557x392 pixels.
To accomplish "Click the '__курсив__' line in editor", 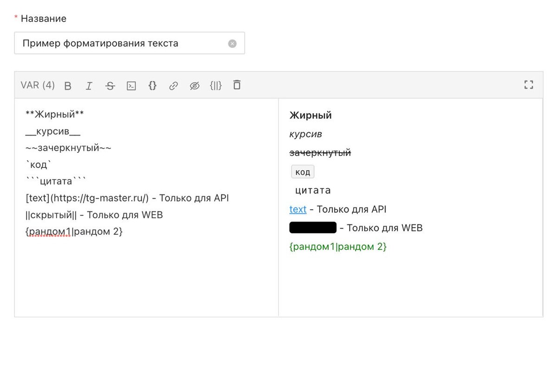I will click(x=53, y=131).
